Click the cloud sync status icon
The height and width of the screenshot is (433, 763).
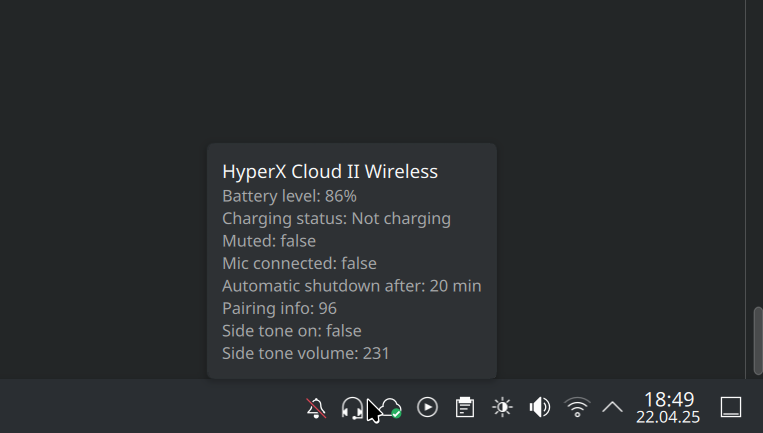[x=390, y=407]
